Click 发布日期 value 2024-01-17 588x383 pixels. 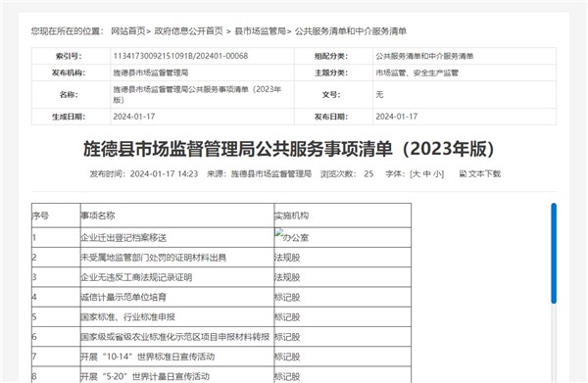click(396, 117)
